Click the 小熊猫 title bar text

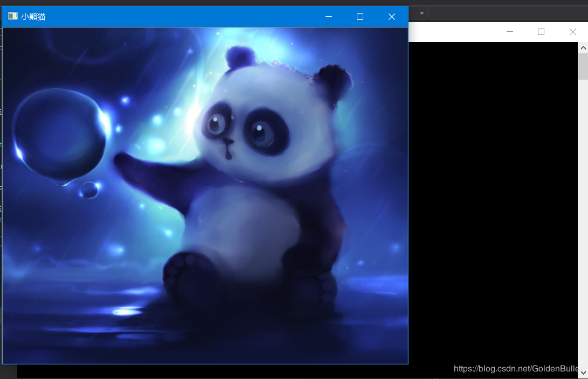click(x=33, y=17)
